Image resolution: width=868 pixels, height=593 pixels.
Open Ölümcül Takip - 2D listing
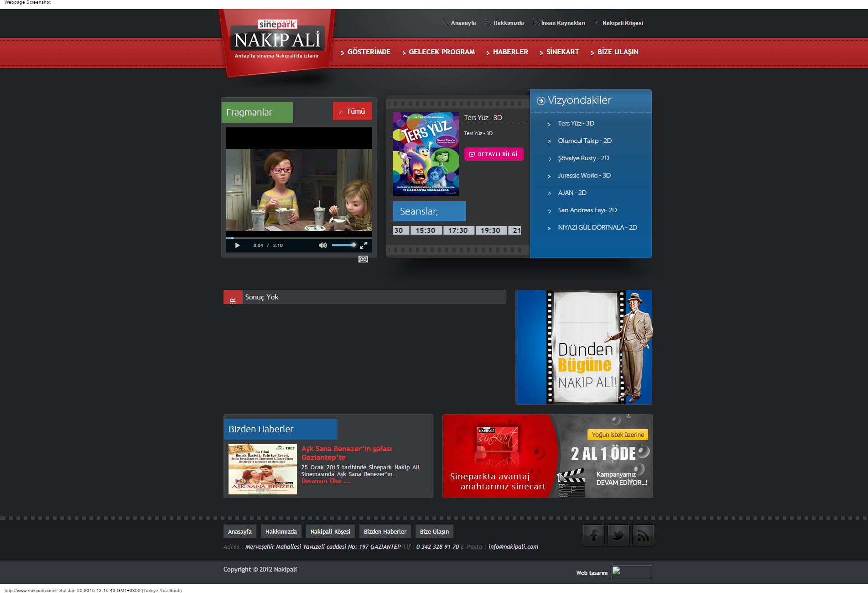coord(585,141)
